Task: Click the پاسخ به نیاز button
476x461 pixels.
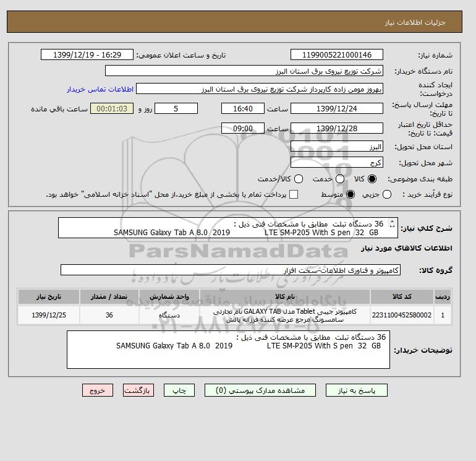Action: tap(357, 390)
